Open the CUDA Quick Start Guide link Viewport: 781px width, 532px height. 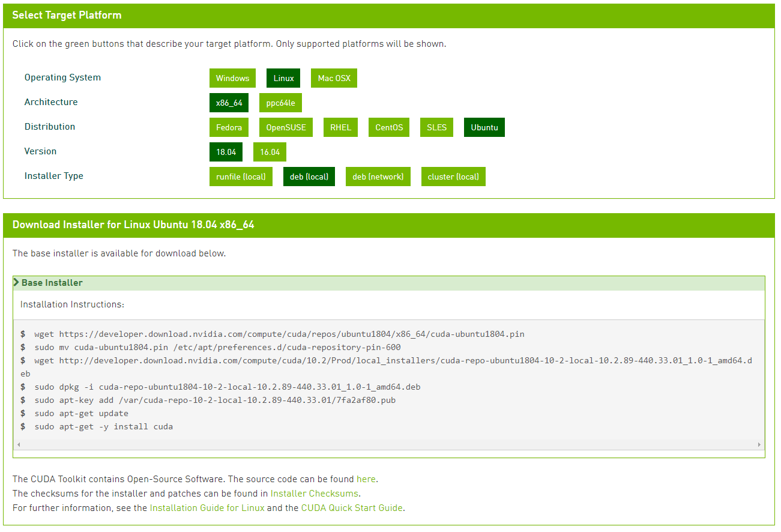[351, 508]
